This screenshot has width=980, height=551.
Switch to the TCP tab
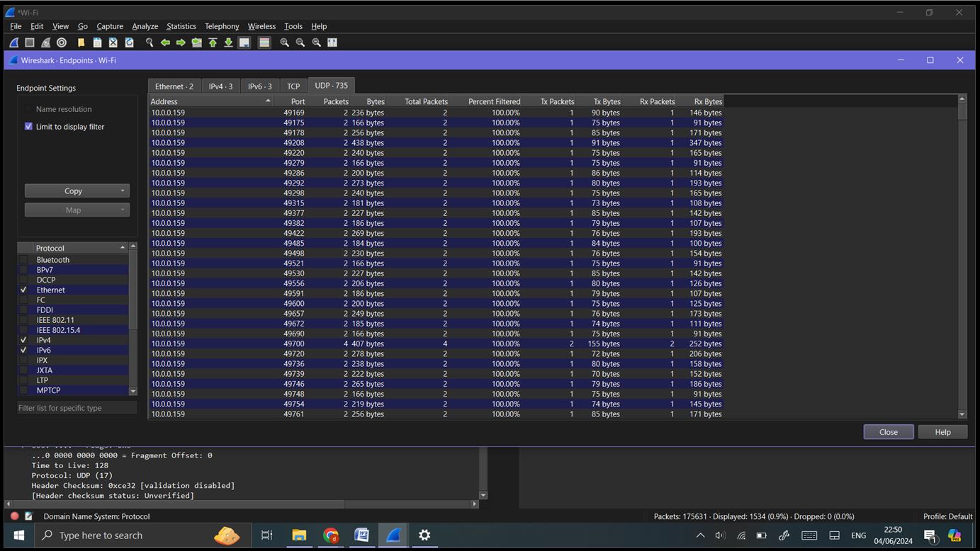(x=293, y=85)
